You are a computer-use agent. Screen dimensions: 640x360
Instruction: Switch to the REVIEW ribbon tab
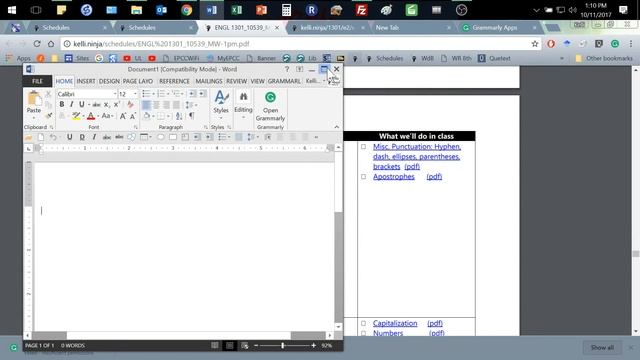point(237,81)
